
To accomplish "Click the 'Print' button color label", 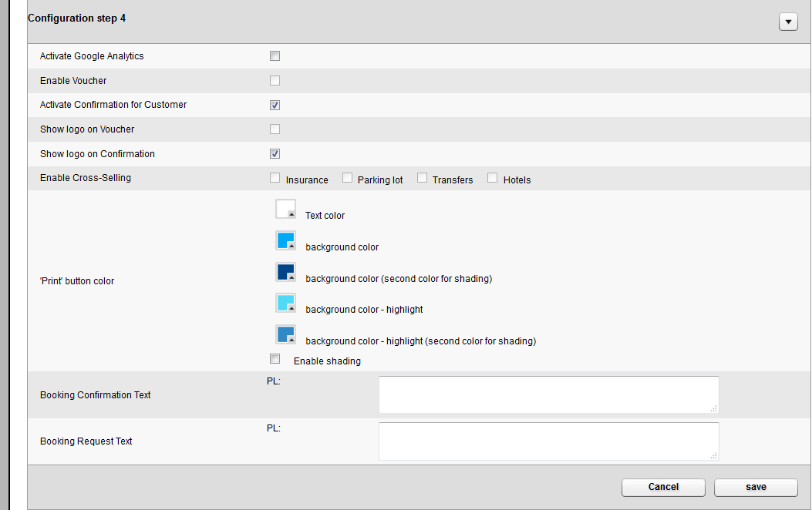I will coord(77,281).
